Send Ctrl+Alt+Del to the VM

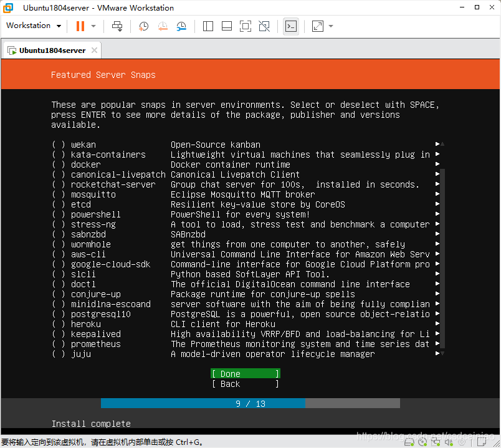click(x=117, y=26)
